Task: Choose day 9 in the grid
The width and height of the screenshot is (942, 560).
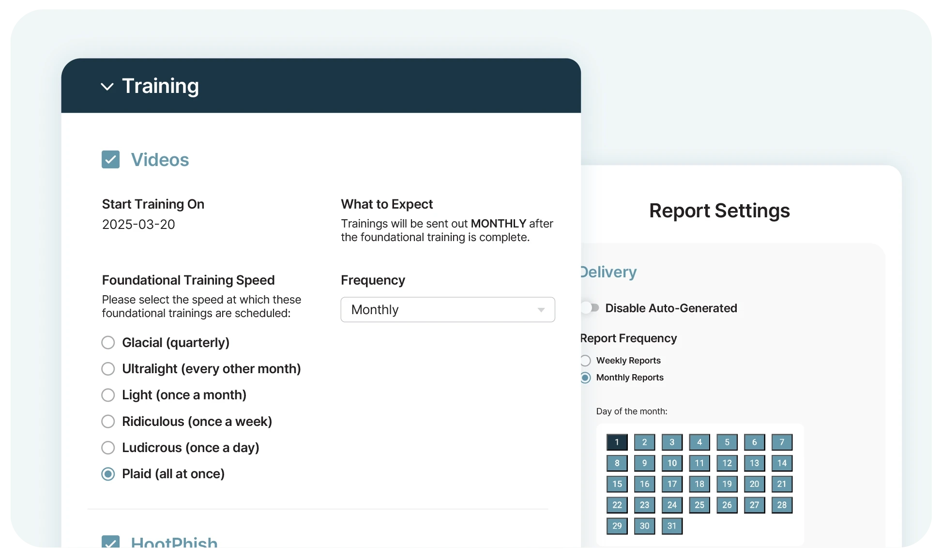Action: click(645, 463)
